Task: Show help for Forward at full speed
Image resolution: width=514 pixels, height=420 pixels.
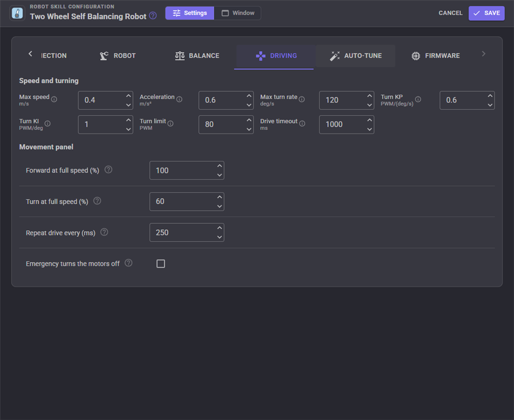Action: 108,170
